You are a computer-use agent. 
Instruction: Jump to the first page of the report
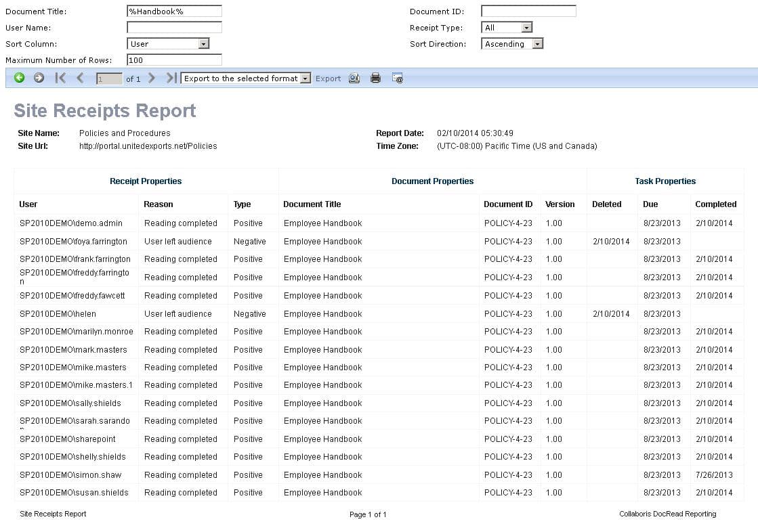60,78
